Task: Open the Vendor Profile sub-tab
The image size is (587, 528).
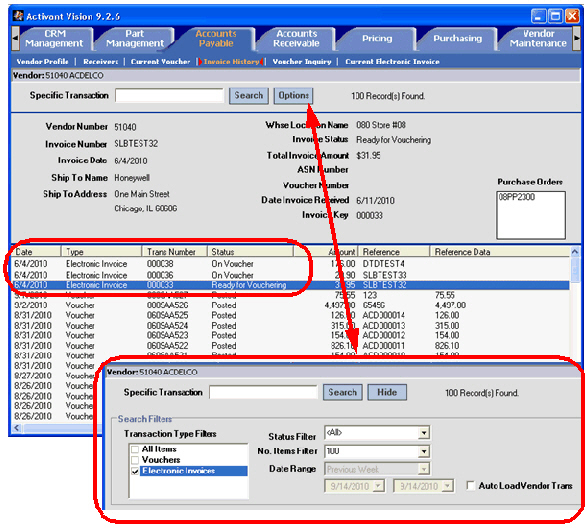Action: tap(42, 61)
